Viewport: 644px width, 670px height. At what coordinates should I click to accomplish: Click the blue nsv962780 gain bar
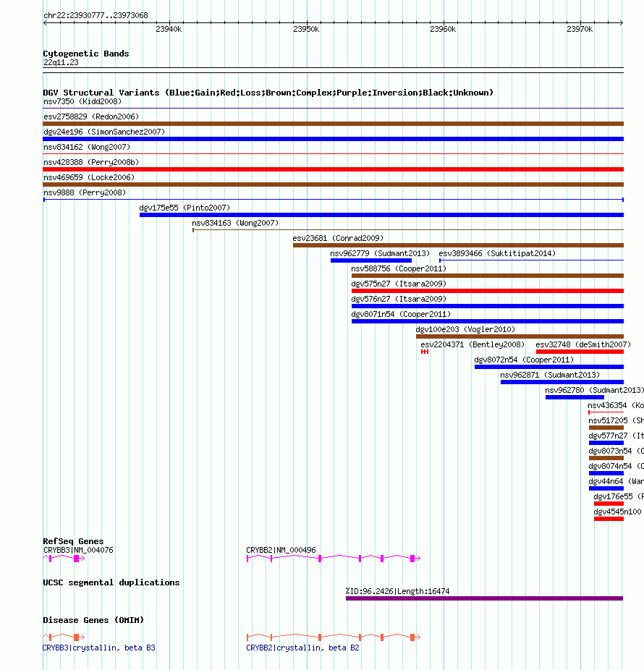[x=575, y=397]
